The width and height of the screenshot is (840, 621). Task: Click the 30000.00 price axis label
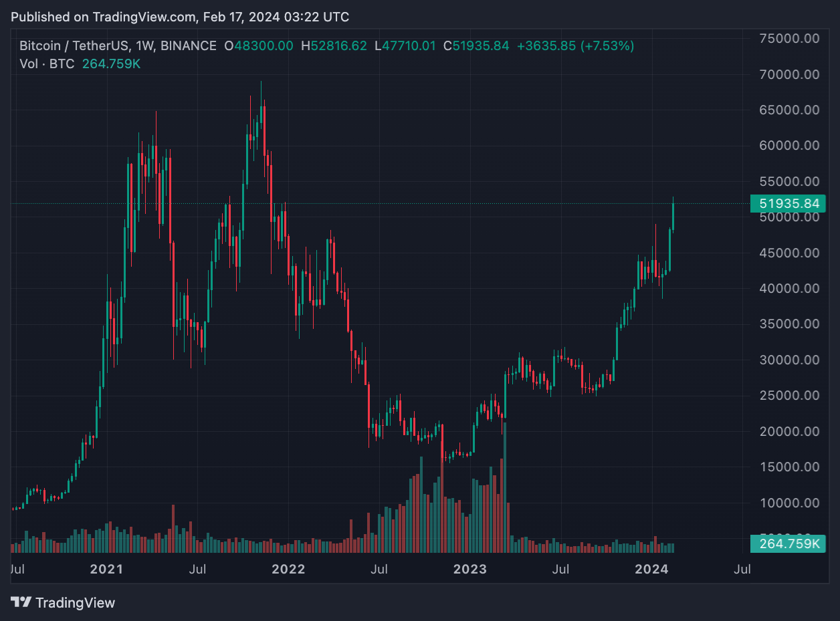(789, 360)
